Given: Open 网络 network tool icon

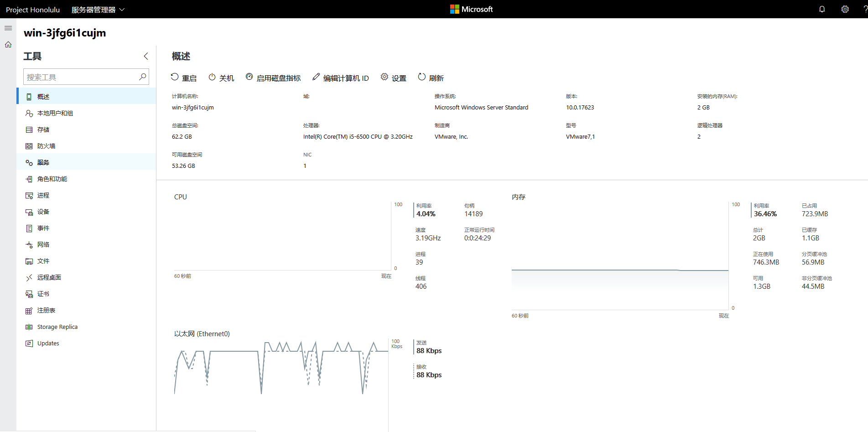Looking at the screenshot, I should pyautogui.click(x=29, y=245).
